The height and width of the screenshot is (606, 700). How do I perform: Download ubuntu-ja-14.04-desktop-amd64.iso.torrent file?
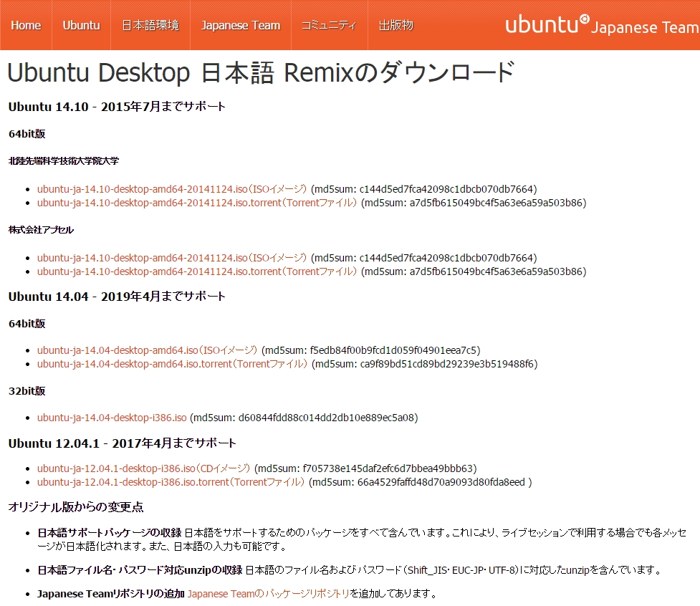pyautogui.click(x=173, y=364)
